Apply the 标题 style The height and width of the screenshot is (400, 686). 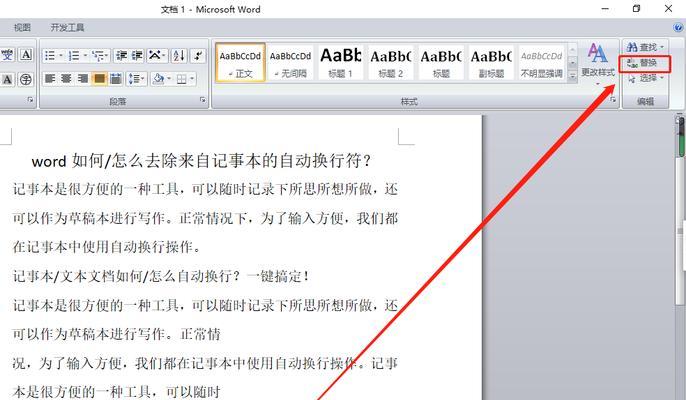[x=441, y=62]
